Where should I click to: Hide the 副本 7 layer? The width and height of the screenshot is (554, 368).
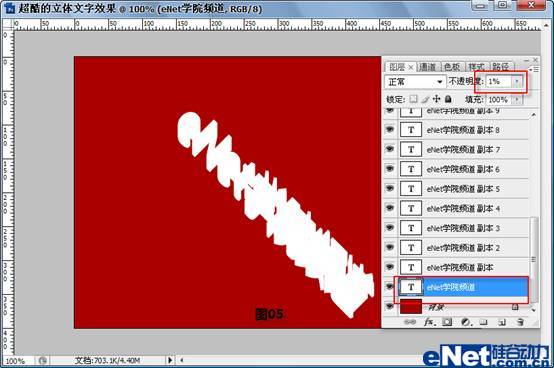click(390, 149)
